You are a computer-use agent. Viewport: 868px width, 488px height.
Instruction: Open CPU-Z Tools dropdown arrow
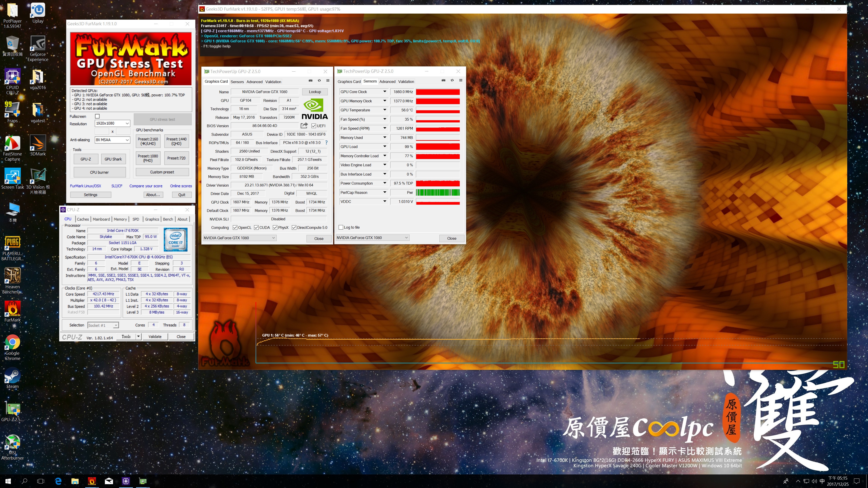138,336
